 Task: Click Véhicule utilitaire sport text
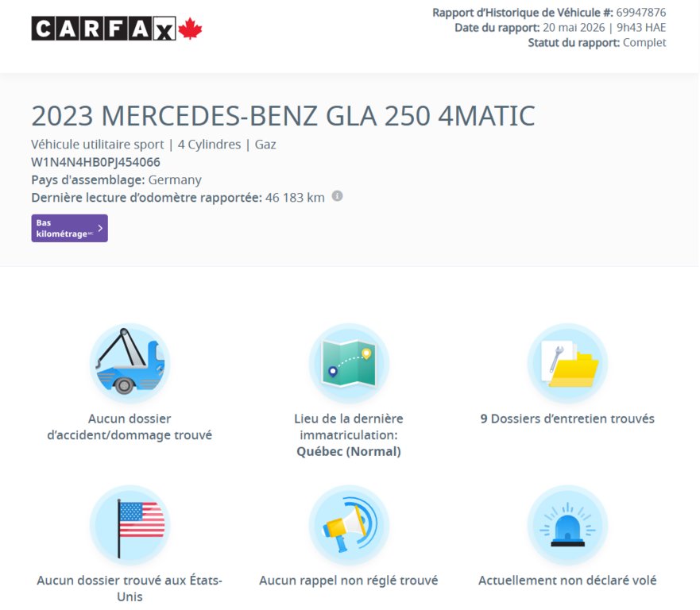coord(97,145)
